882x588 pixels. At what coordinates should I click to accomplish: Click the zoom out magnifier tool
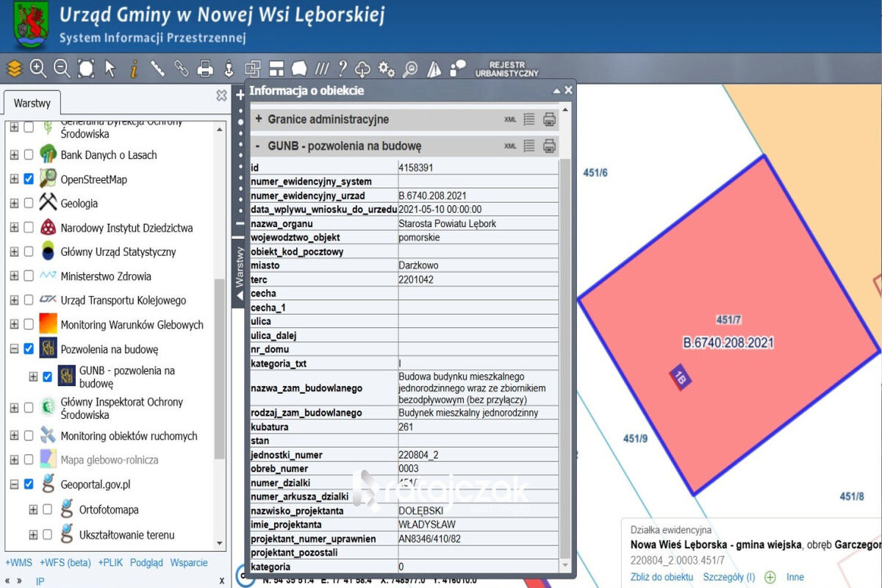[x=62, y=68]
